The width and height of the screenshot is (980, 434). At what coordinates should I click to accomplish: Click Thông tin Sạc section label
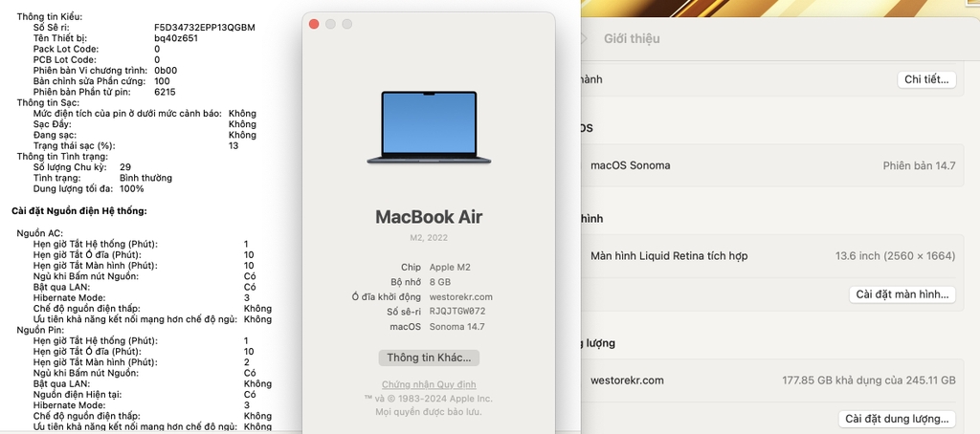(x=48, y=102)
